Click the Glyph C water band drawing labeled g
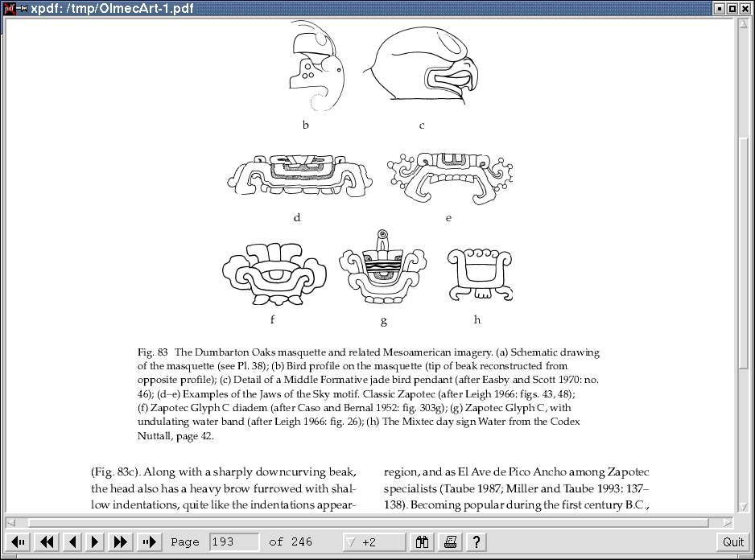The image size is (755, 560). [x=383, y=267]
